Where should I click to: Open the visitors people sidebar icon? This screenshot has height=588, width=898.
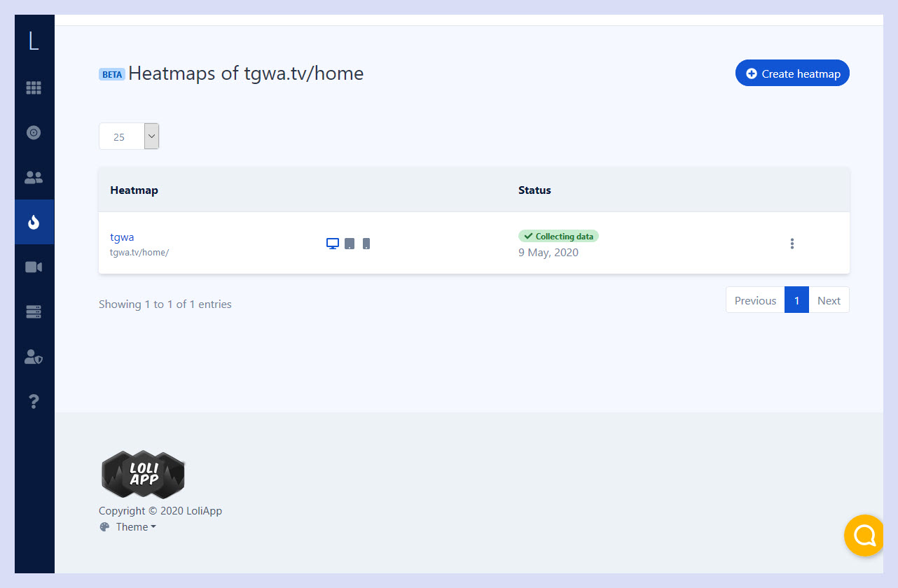pos(34,177)
